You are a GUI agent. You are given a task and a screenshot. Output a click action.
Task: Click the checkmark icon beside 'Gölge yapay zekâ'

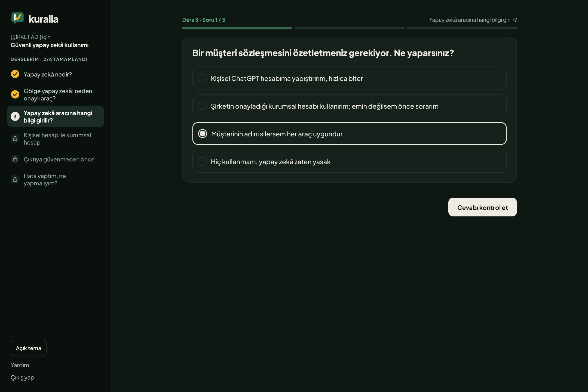15,94
